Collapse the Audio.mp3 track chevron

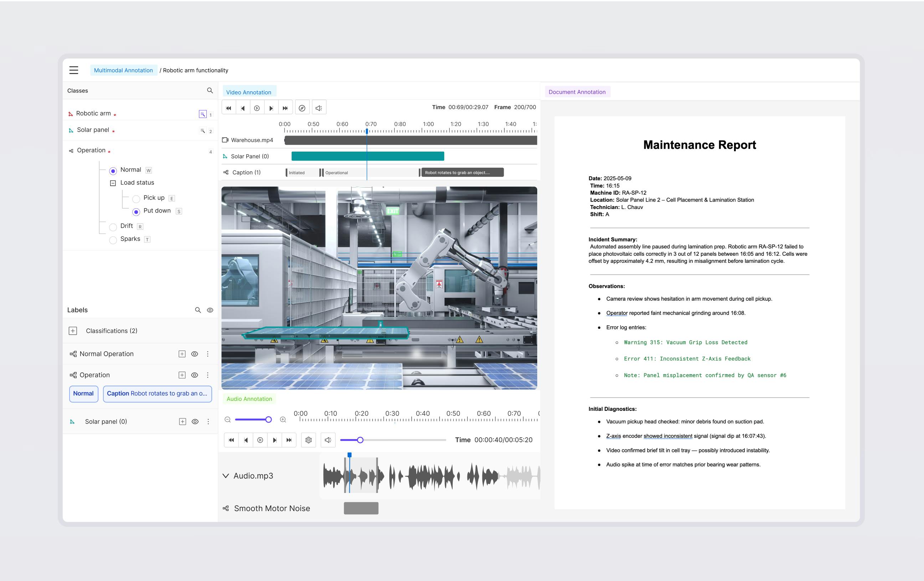pos(226,476)
